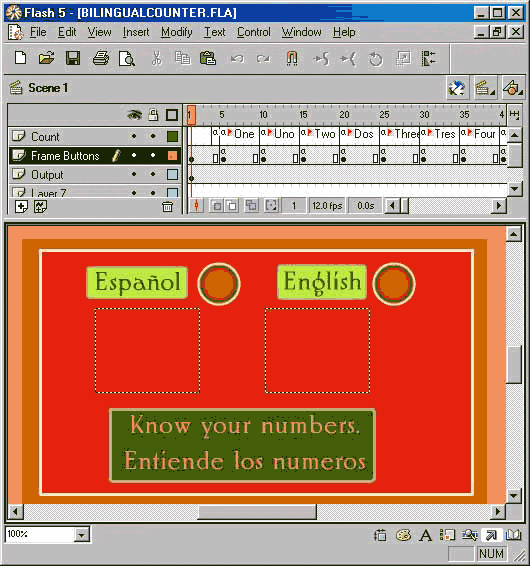Toggle outline square for Frame Buttons layer
Viewport: 530px width, 566px height.
172,156
